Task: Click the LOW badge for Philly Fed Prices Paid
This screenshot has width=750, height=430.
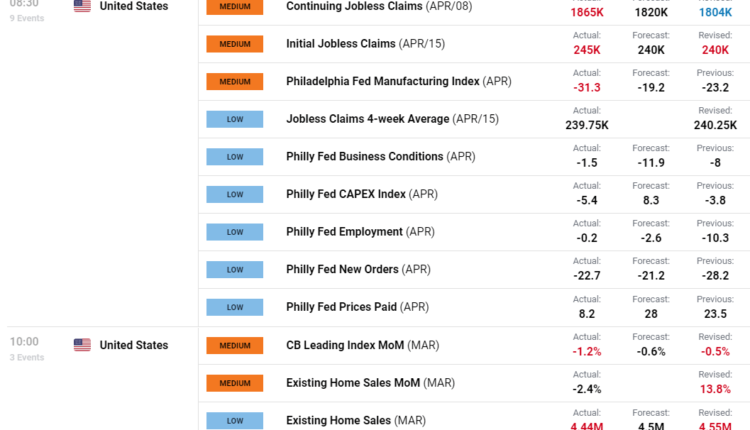Action: [x=234, y=307]
